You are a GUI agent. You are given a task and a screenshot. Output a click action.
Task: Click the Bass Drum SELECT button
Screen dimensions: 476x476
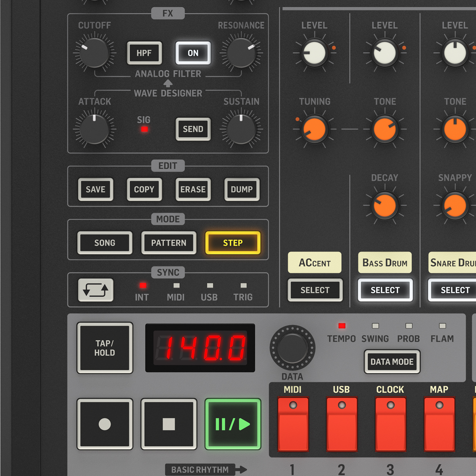(x=385, y=290)
